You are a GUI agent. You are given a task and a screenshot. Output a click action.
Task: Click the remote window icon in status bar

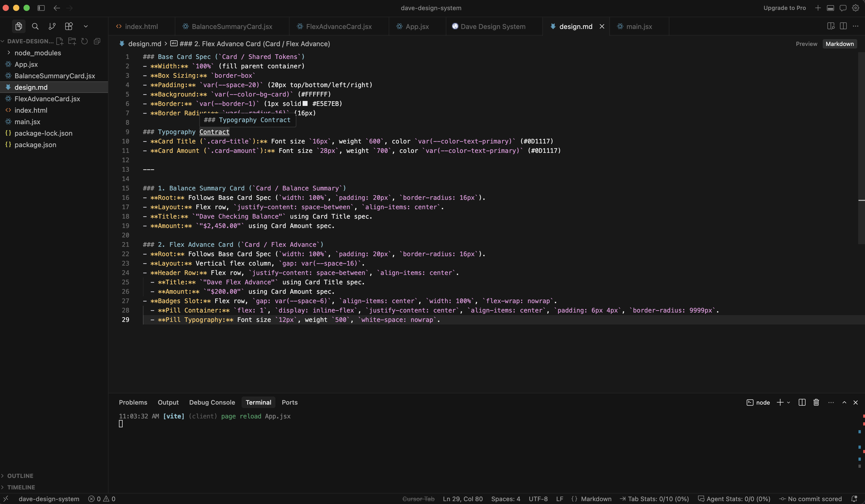5,499
